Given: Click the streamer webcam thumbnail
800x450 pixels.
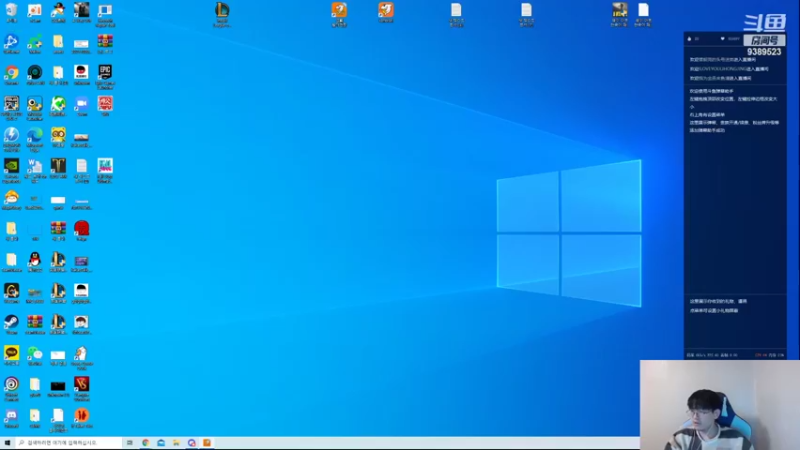Looking at the screenshot, I should click(720, 405).
